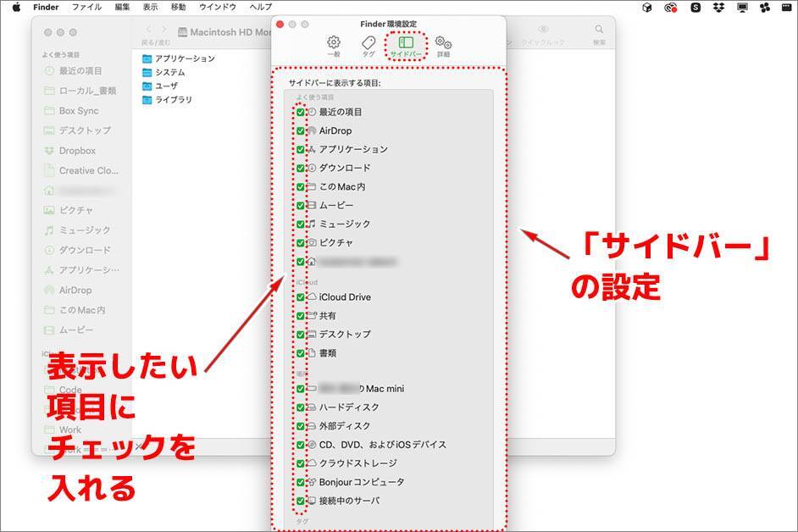Open the 表示 menu in menu bar
The height and width of the screenshot is (532, 798).
coord(150,7)
